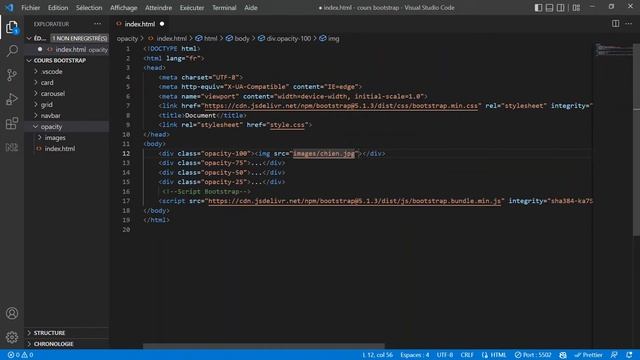Screen dimensions: 640x360
Task: Select the index.html editor tab
Action: point(140,24)
